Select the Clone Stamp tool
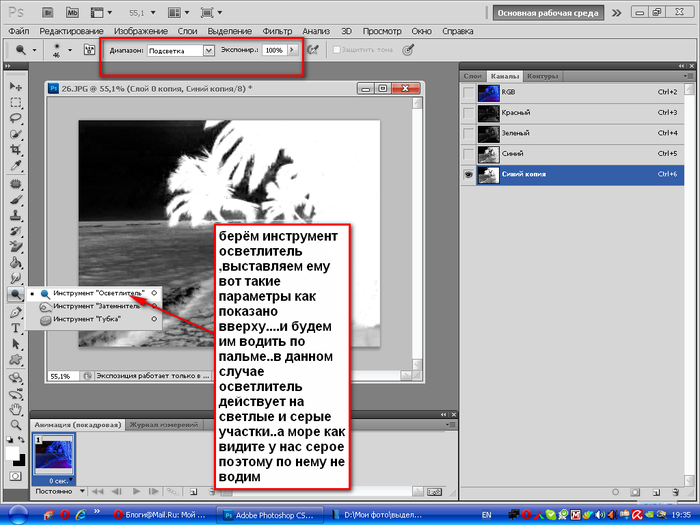The image size is (700, 525). (x=16, y=215)
